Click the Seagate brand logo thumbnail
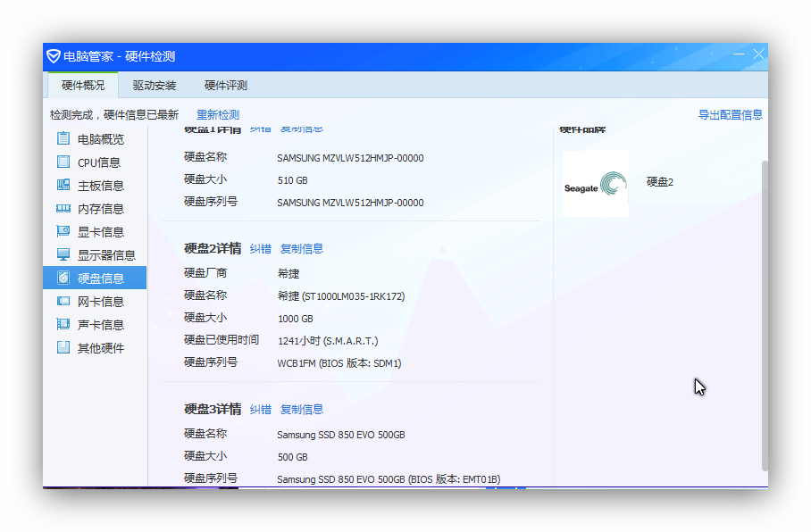Viewport: 811px width, 532px height. click(x=596, y=184)
